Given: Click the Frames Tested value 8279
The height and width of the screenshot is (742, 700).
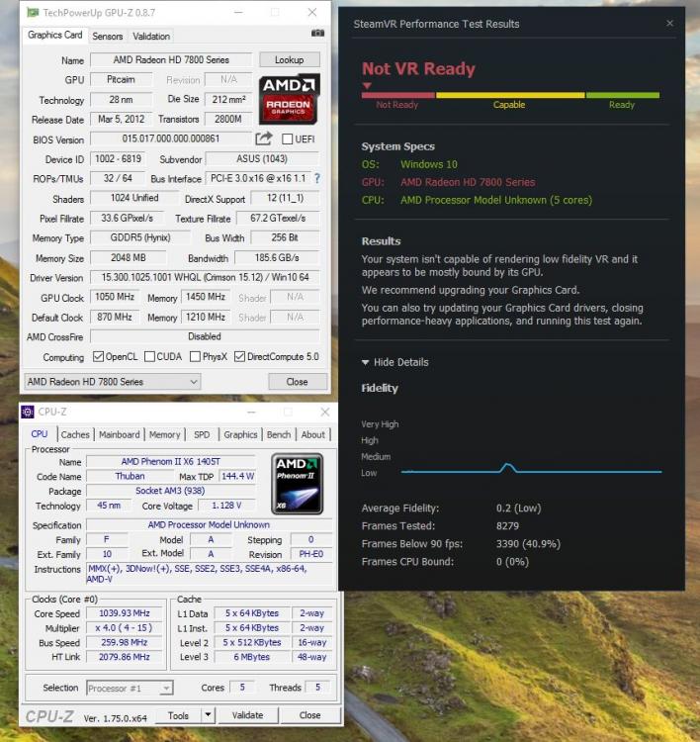Looking at the screenshot, I should (x=507, y=526).
